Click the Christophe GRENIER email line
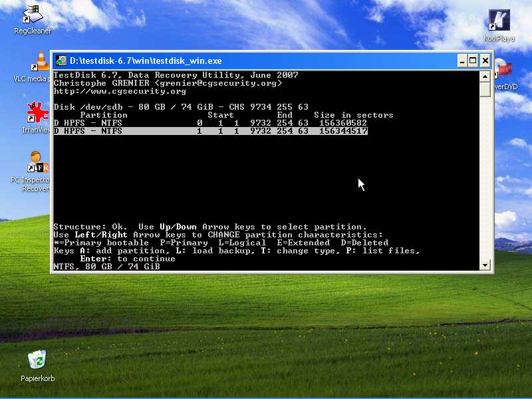The height and width of the screenshot is (399, 532). [x=168, y=83]
